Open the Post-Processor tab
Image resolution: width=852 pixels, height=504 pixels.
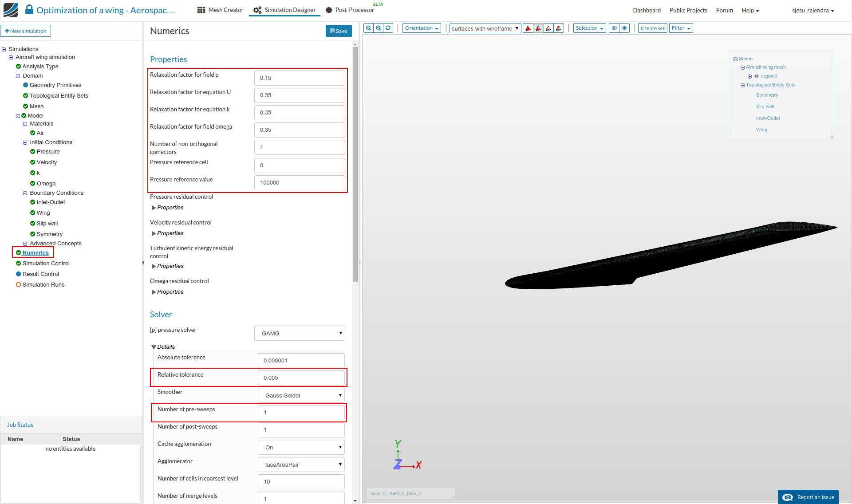[x=350, y=10]
